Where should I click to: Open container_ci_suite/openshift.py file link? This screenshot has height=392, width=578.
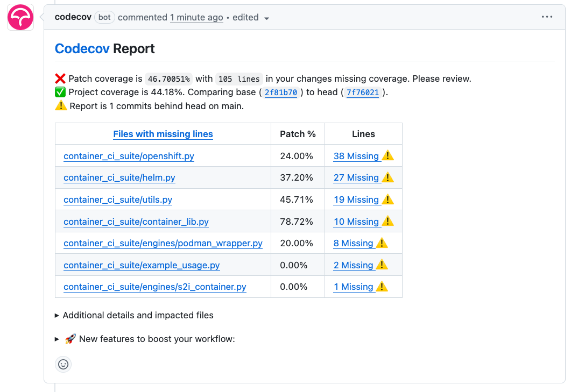[129, 156]
